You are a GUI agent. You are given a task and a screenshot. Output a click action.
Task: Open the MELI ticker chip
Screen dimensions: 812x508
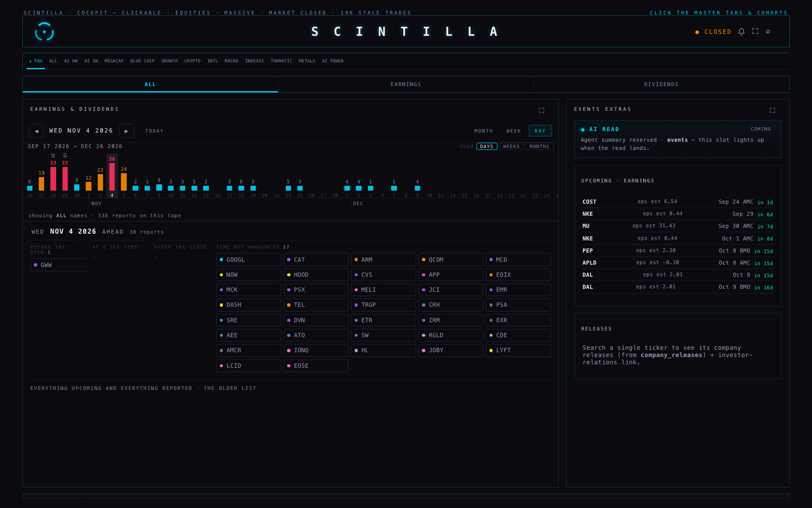pyautogui.click(x=383, y=290)
